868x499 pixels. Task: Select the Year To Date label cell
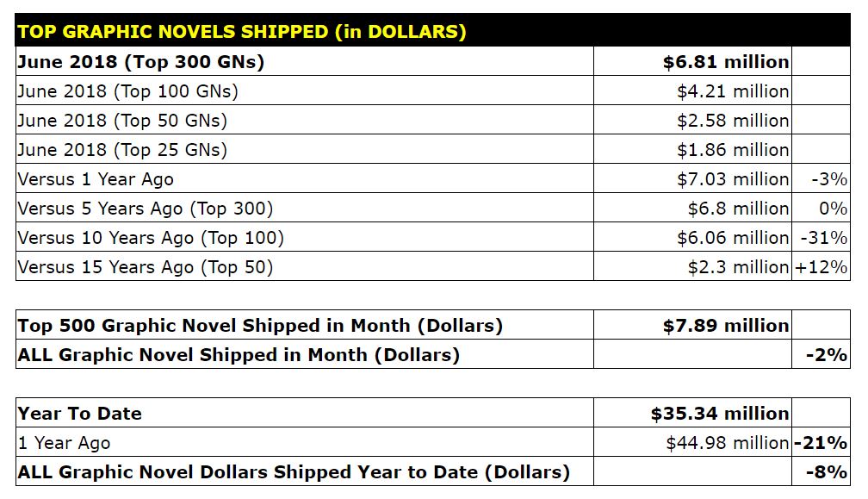80,414
